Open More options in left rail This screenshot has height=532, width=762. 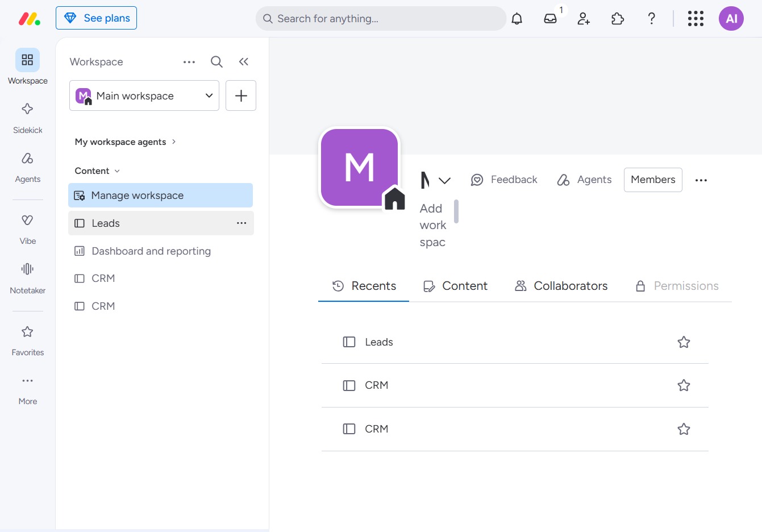coord(27,390)
